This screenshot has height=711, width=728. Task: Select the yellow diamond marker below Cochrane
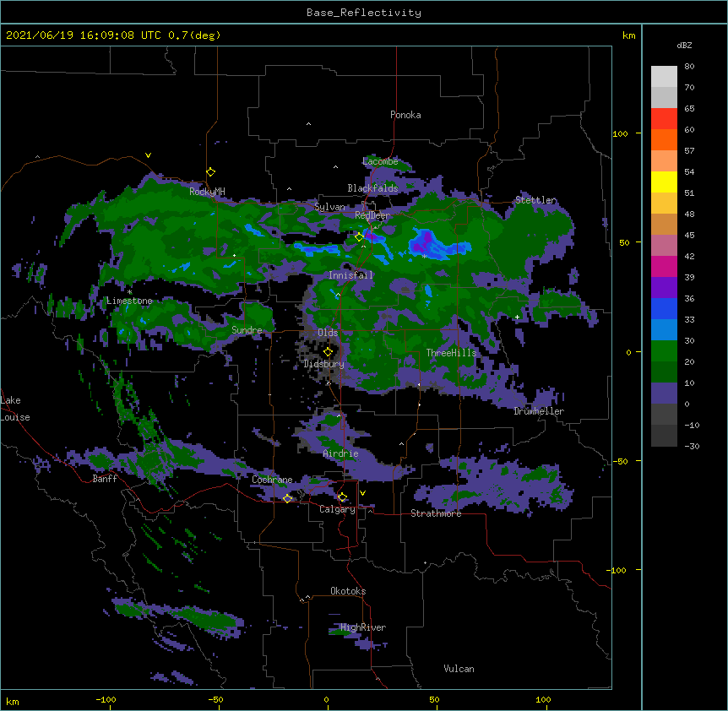287,498
